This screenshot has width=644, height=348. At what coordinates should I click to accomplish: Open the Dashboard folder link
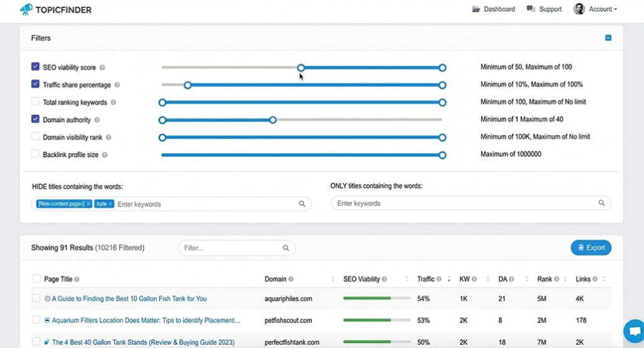tap(493, 9)
